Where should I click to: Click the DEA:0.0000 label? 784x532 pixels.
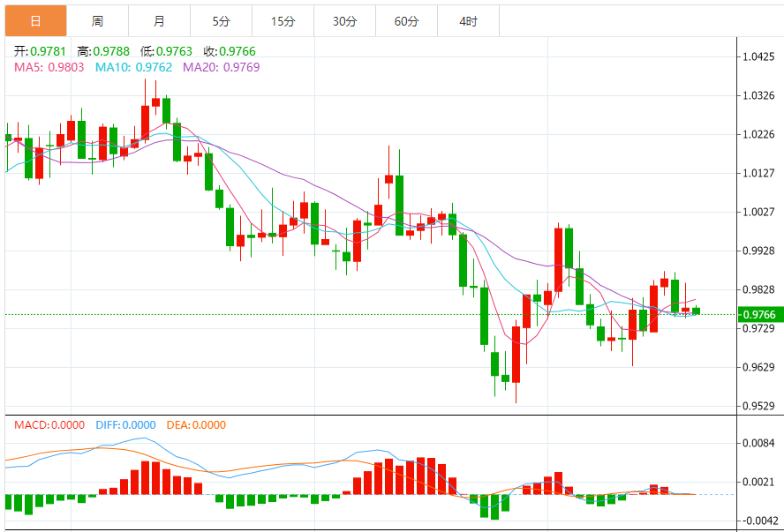coord(196,425)
